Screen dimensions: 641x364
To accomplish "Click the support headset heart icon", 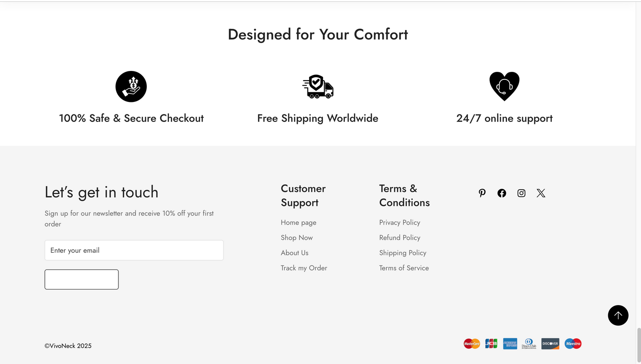I will tap(504, 86).
